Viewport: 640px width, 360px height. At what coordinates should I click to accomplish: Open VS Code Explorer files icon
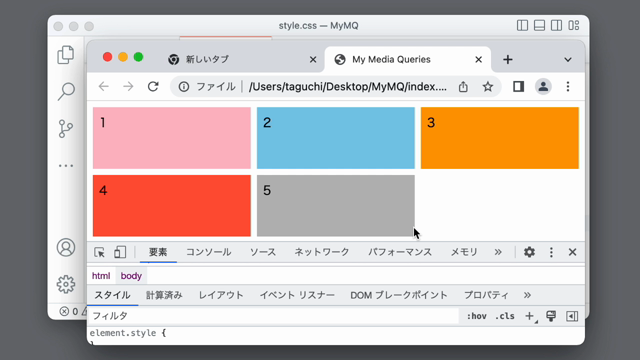tap(65, 55)
